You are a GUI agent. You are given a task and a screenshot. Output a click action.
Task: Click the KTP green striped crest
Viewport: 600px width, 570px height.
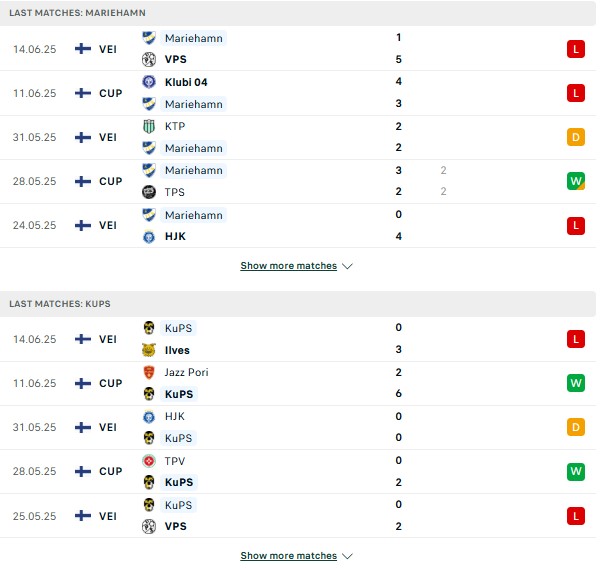tap(149, 126)
